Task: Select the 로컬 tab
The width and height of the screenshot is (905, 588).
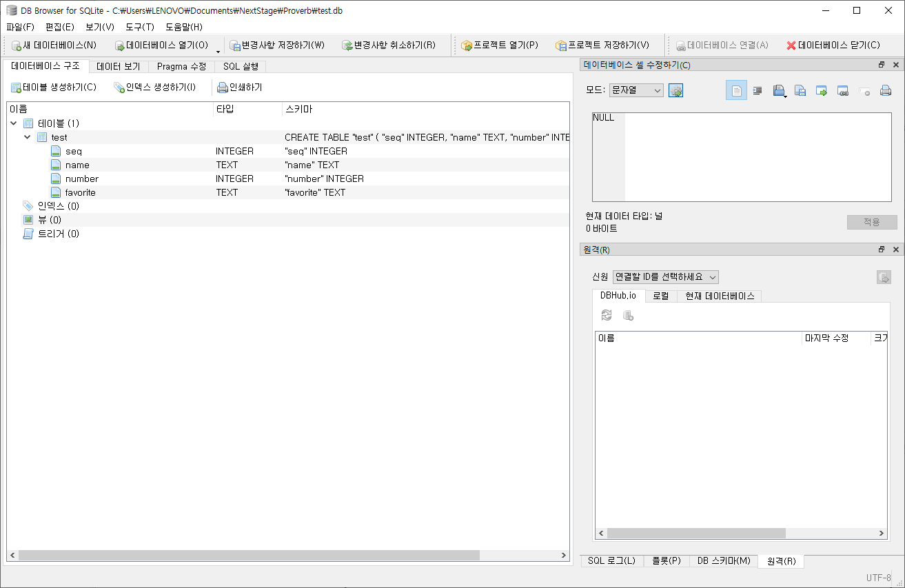Action: [661, 296]
